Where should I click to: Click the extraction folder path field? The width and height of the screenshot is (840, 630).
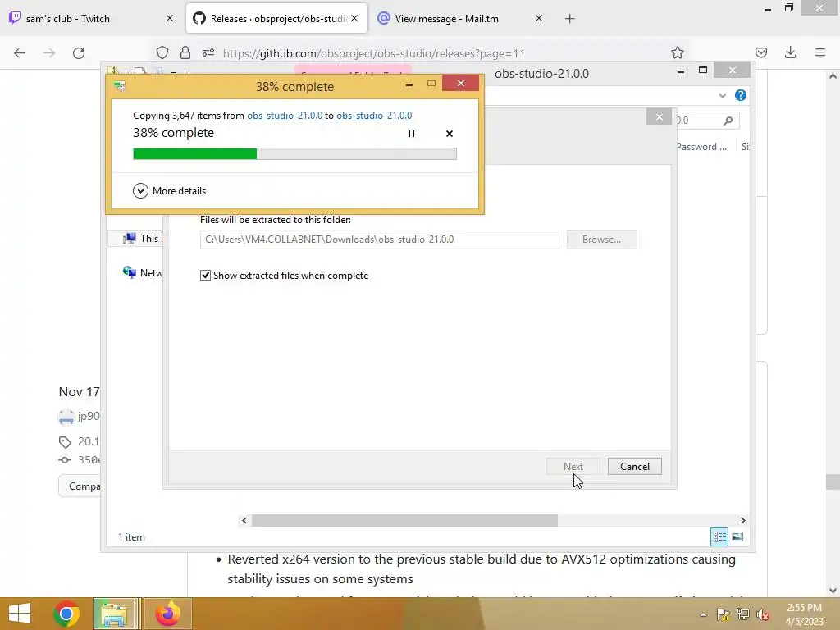click(379, 240)
